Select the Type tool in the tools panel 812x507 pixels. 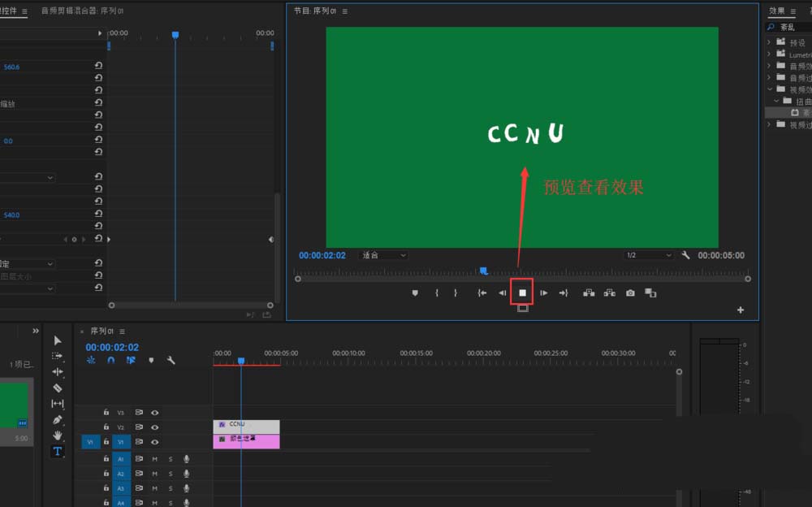(57, 453)
